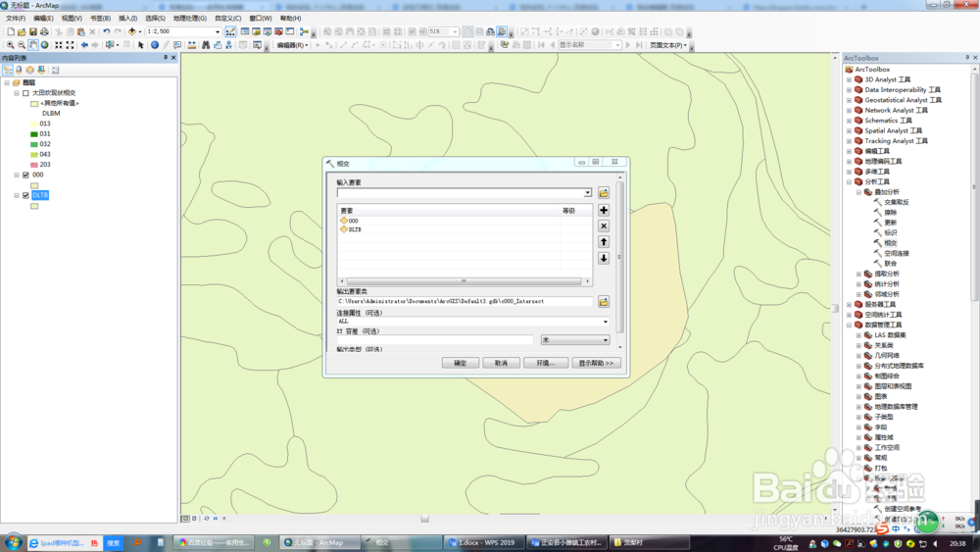Select the Zoom Out magnifier tool
Viewport: 980px width, 552px height.
(22, 45)
